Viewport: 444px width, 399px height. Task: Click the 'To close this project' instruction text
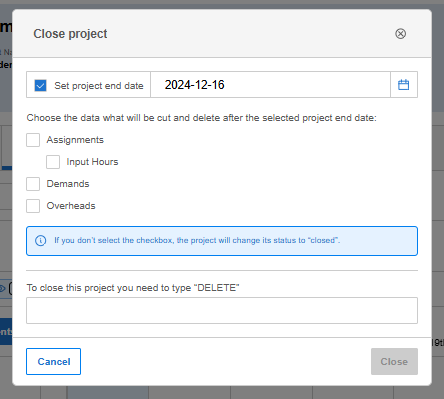[x=133, y=288]
